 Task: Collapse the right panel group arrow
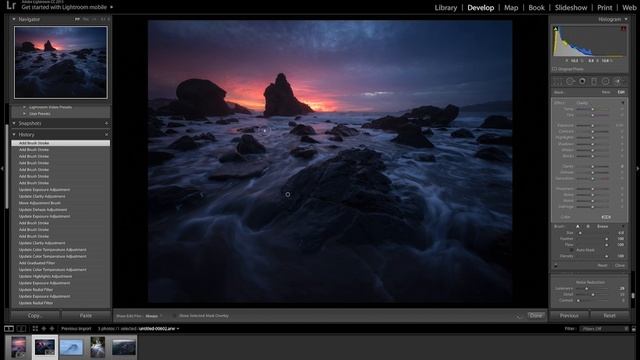point(638,168)
